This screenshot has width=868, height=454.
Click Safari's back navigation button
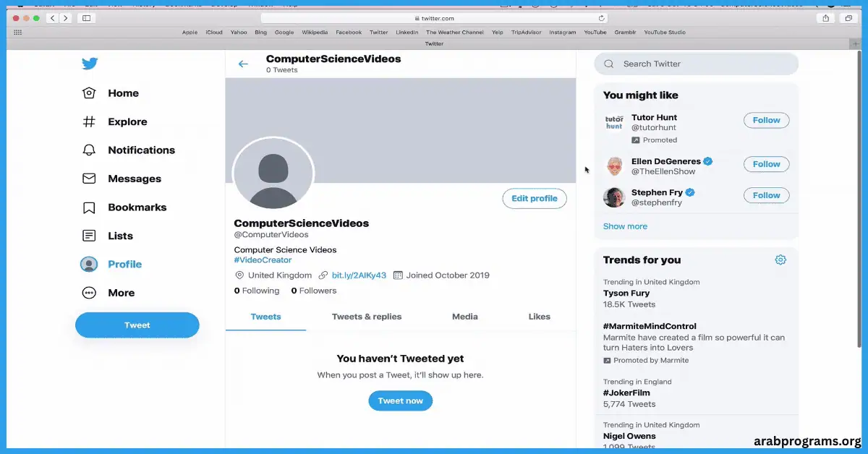click(x=53, y=18)
